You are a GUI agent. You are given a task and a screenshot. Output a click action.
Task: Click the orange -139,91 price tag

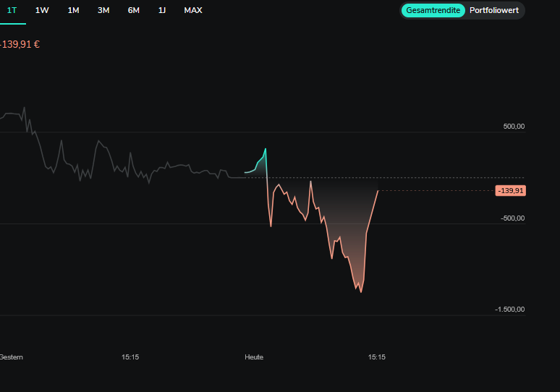511,191
